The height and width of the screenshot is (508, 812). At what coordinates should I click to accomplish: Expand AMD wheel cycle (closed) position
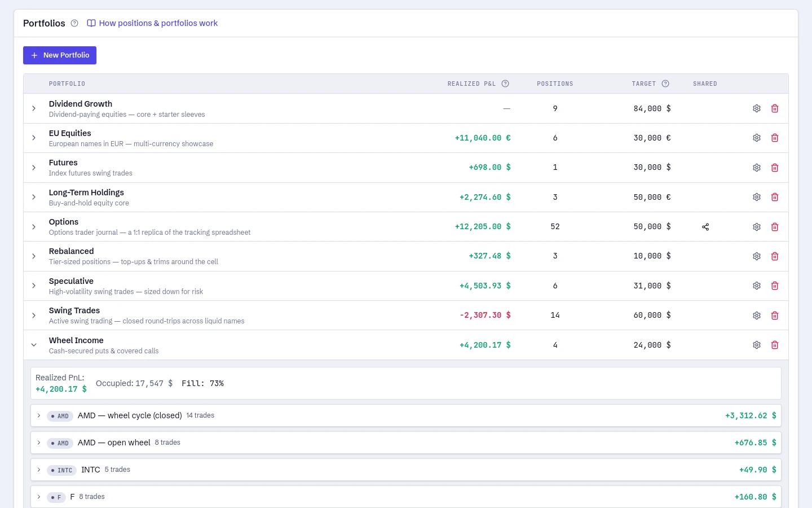[x=39, y=415]
